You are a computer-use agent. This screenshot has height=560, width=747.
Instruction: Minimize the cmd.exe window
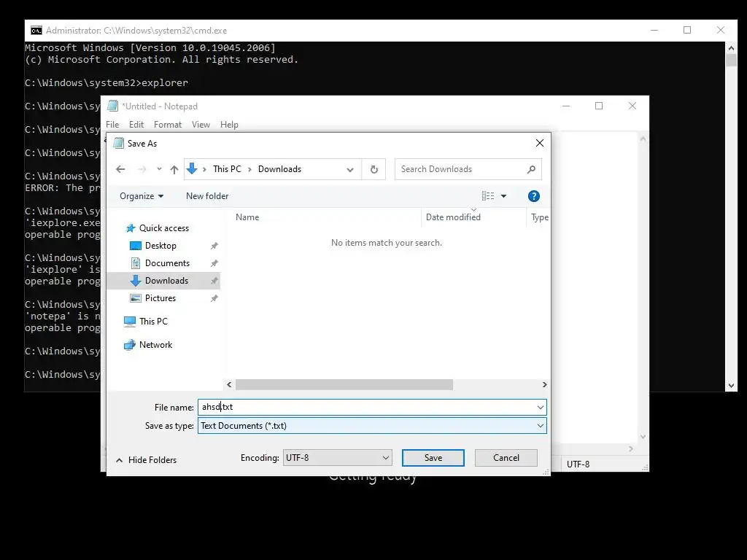click(x=654, y=30)
